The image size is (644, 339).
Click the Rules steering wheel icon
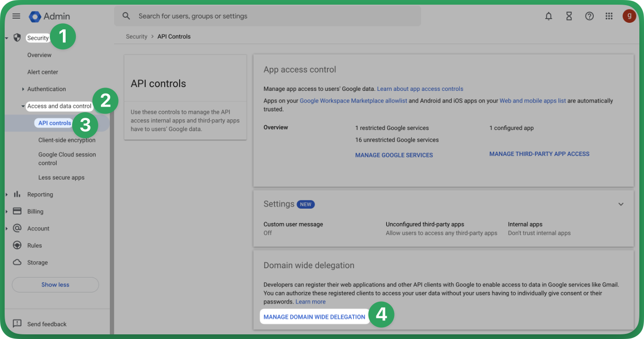pyautogui.click(x=17, y=245)
